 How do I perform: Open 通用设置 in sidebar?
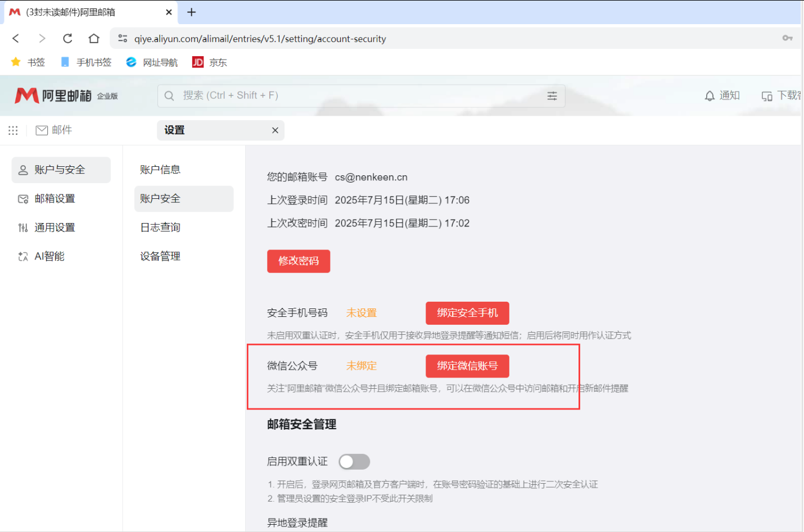pyautogui.click(x=61, y=228)
